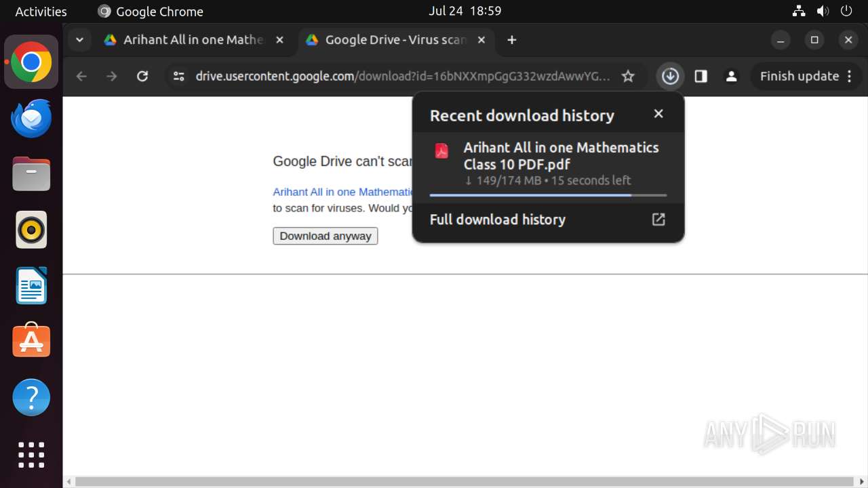Close the Recent download history popup
The image size is (868, 488).
(658, 114)
